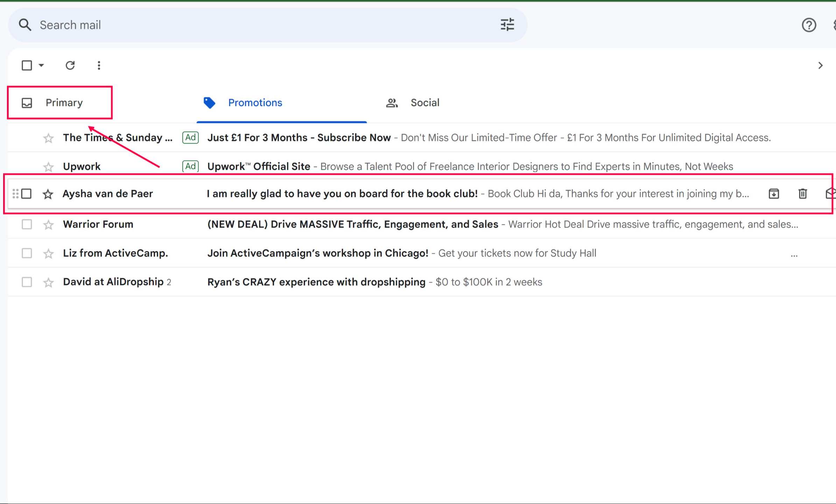Open the Ryan's CRAZY experience email
The height and width of the screenshot is (504, 836).
[316, 282]
